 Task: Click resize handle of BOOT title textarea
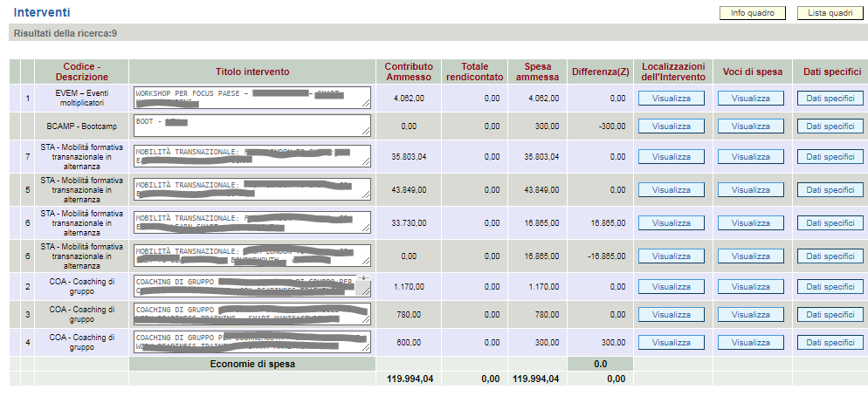(366, 133)
